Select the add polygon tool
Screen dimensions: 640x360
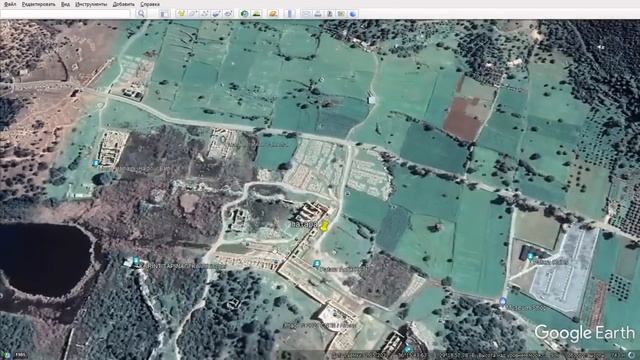click(x=193, y=14)
